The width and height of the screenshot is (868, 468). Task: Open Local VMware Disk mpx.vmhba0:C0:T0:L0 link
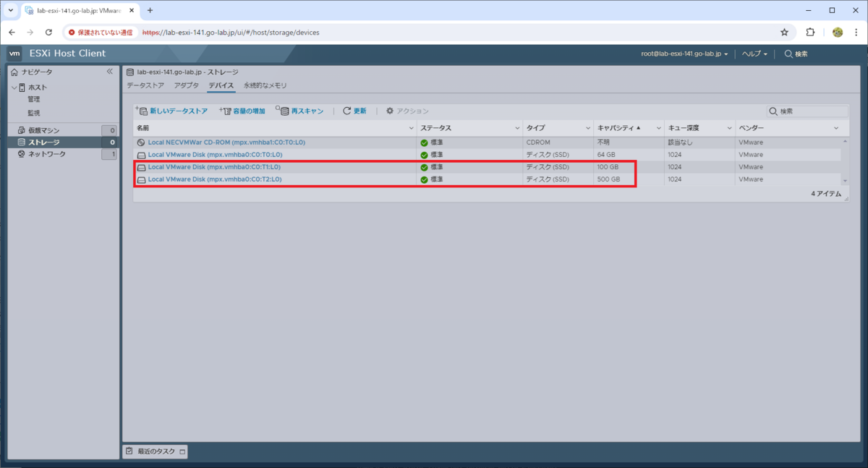[x=215, y=155]
